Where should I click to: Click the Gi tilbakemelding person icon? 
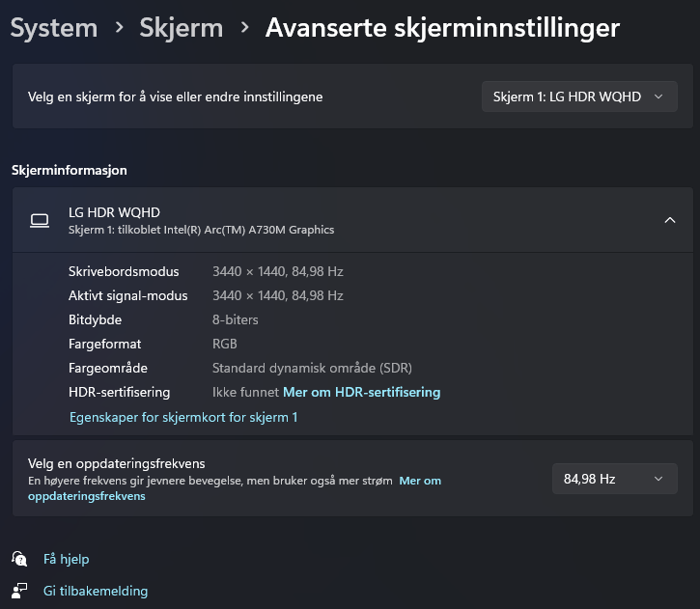pyautogui.click(x=19, y=591)
